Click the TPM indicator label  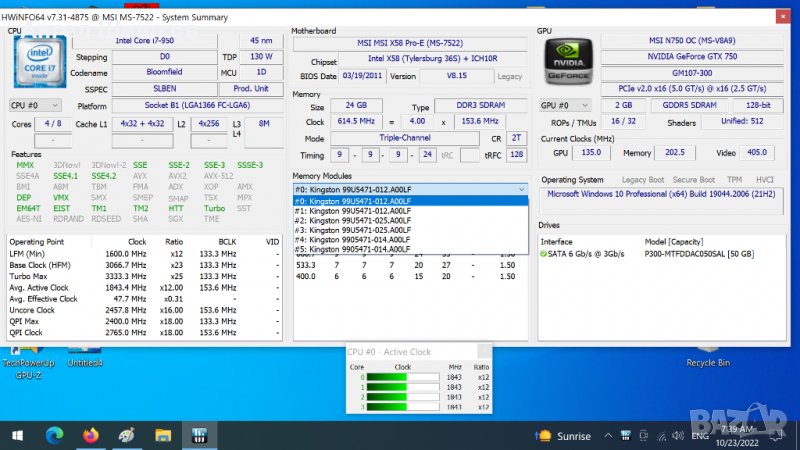pos(736,180)
